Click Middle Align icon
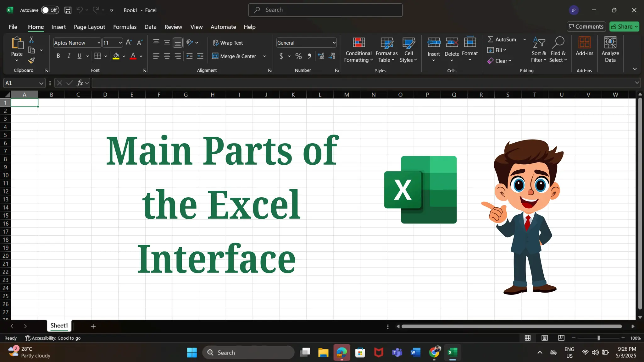Image resolution: width=644 pixels, height=362 pixels. click(x=167, y=42)
